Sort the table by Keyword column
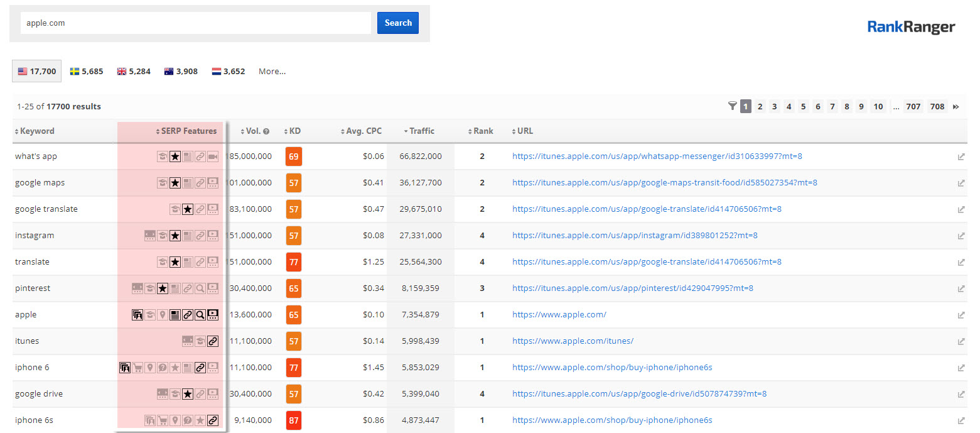This screenshot has width=980, height=433. point(36,131)
